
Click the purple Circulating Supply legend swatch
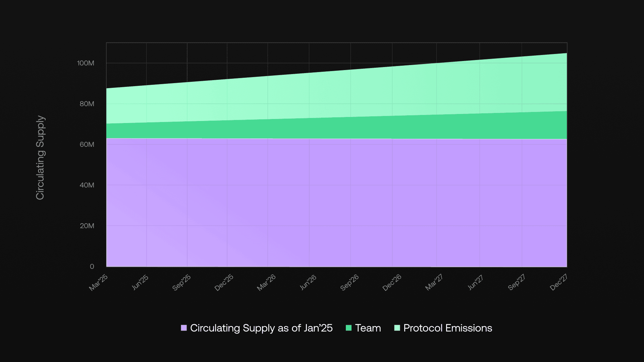[x=184, y=328]
